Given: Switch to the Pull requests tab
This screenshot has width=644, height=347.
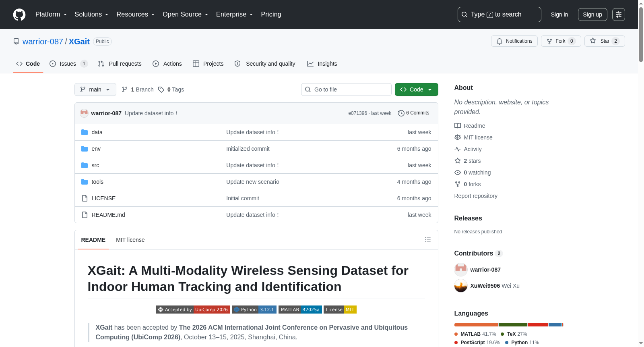Looking at the screenshot, I should click(120, 64).
